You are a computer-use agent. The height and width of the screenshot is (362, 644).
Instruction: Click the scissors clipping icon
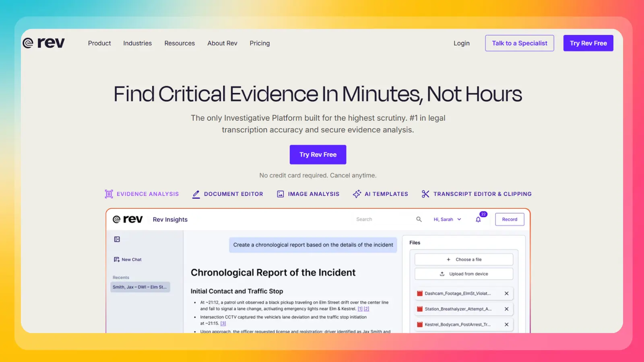425,194
